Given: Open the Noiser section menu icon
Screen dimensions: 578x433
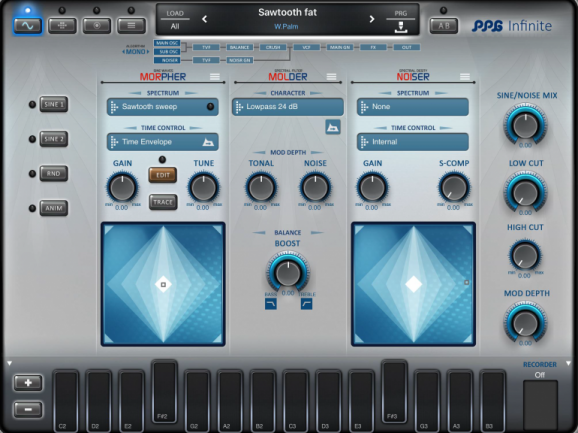Looking at the screenshot, I should (464, 76).
